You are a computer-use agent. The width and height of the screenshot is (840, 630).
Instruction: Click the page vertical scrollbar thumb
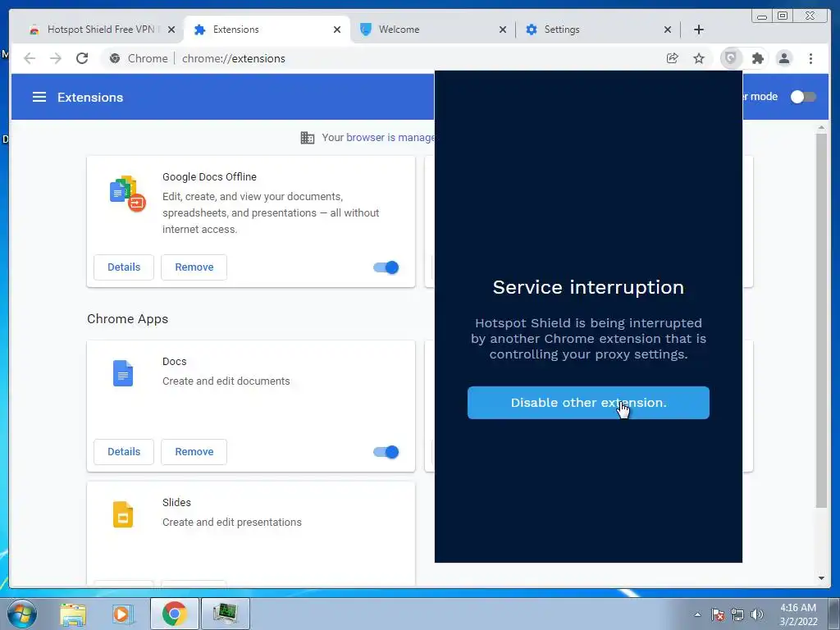pos(821,320)
